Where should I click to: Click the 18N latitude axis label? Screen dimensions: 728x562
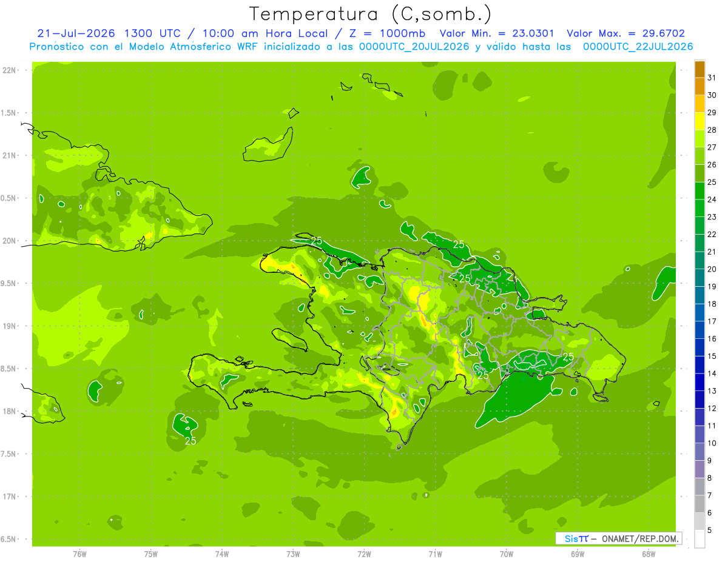[8, 411]
